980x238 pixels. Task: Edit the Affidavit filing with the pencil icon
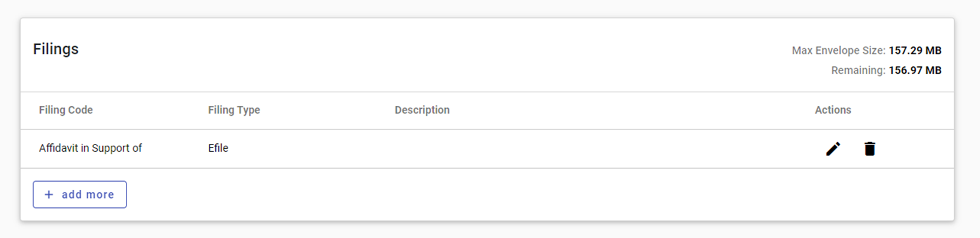click(x=833, y=149)
